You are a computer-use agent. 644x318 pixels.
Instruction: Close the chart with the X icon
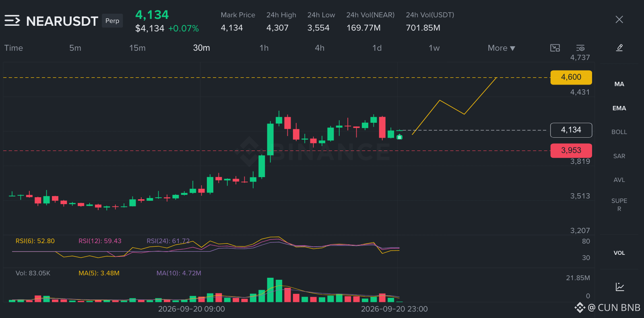coord(619,19)
